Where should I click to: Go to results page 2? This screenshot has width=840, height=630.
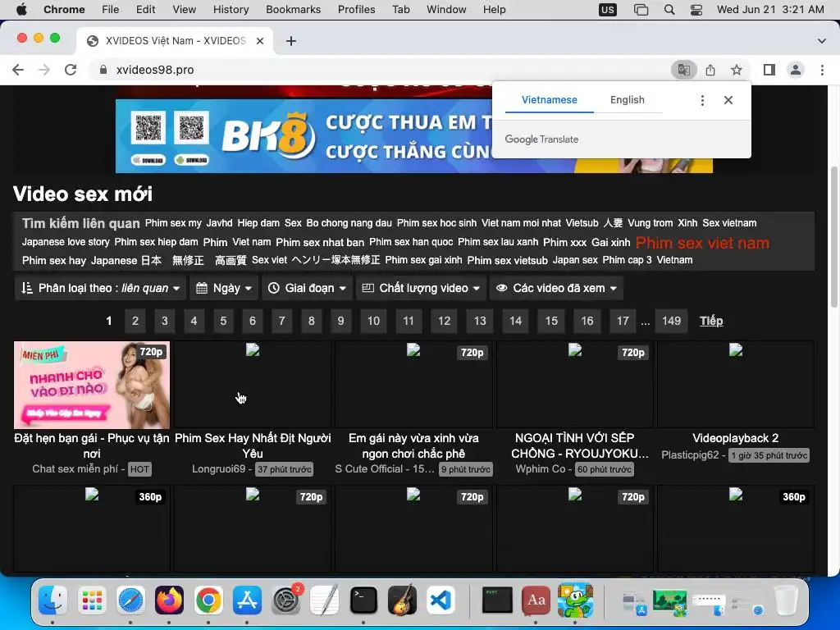coord(135,321)
